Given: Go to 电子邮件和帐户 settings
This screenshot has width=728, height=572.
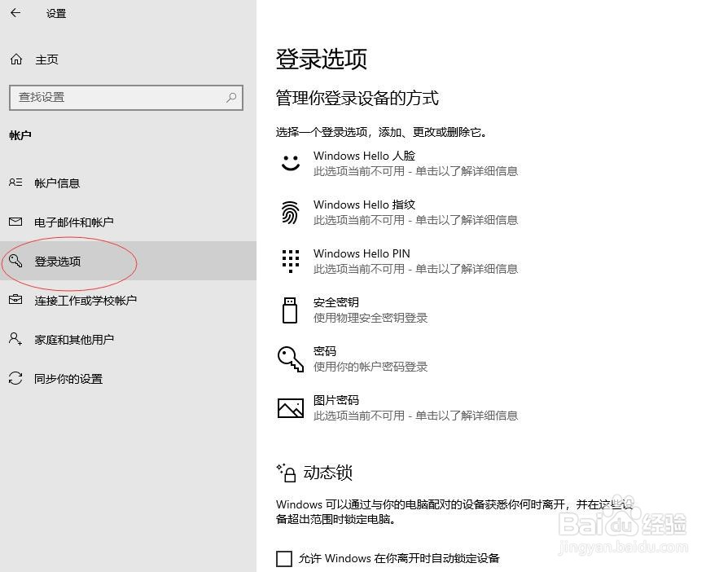Looking at the screenshot, I should [128, 222].
